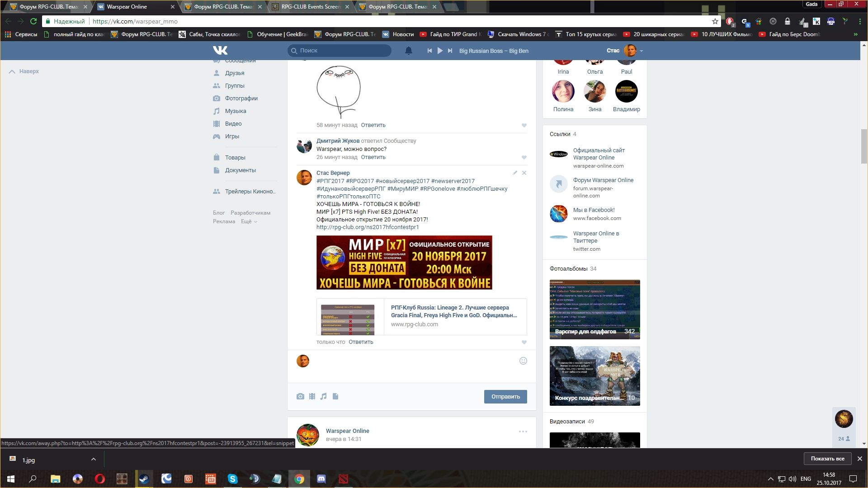The image size is (868, 488).
Task: Like Стас Вернер's comment
Action: (x=524, y=343)
